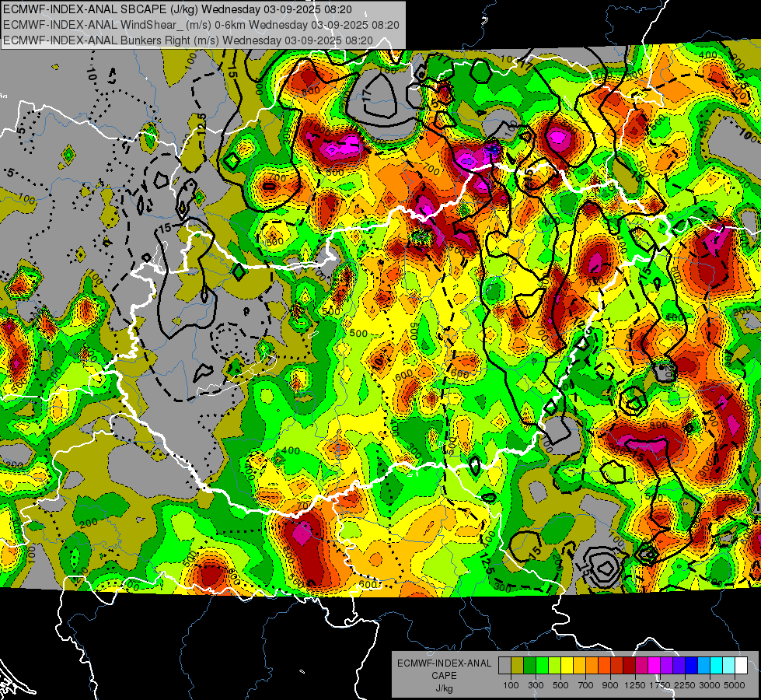Pick the bright magenta legend swatch
The image size is (761, 700).
(655, 665)
